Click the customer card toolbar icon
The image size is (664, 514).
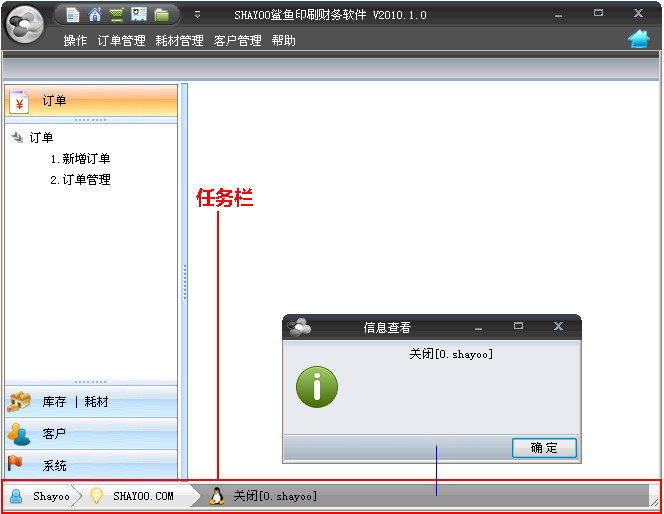coord(138,14)
